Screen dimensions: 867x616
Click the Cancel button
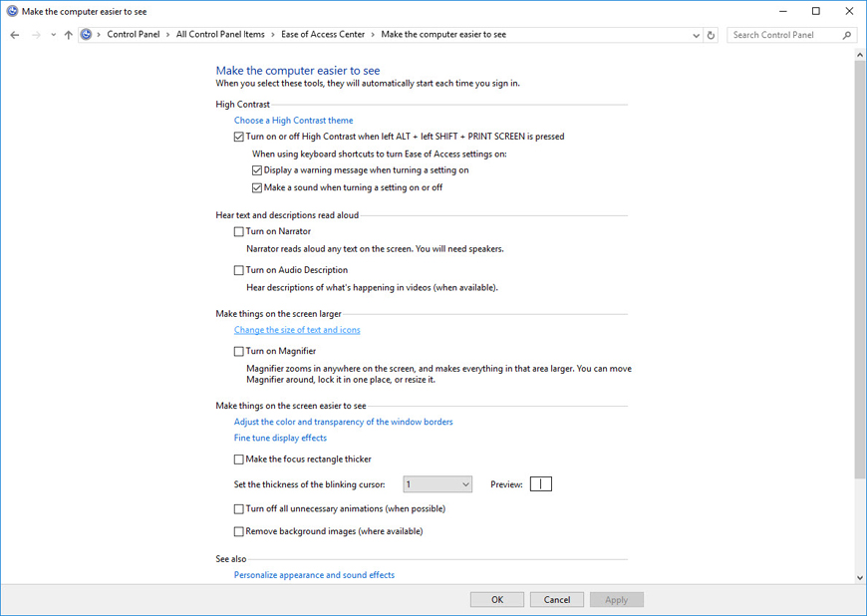pos(557,599)
